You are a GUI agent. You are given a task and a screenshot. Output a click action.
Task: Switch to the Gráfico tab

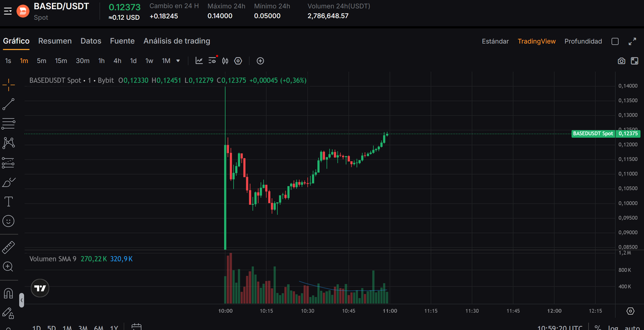pyautogui.click(x=16, y=41)
